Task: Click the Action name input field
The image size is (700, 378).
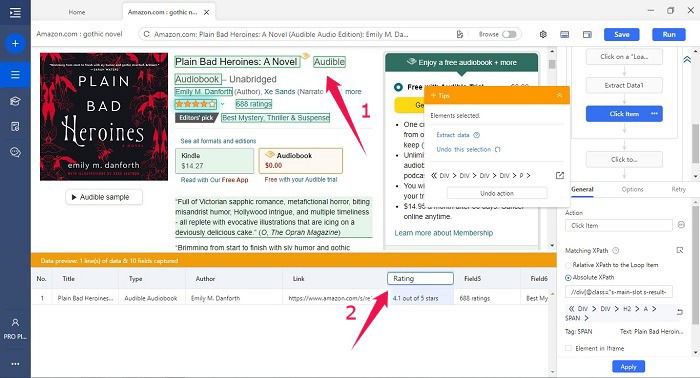Action: click(x=619, y=225)
